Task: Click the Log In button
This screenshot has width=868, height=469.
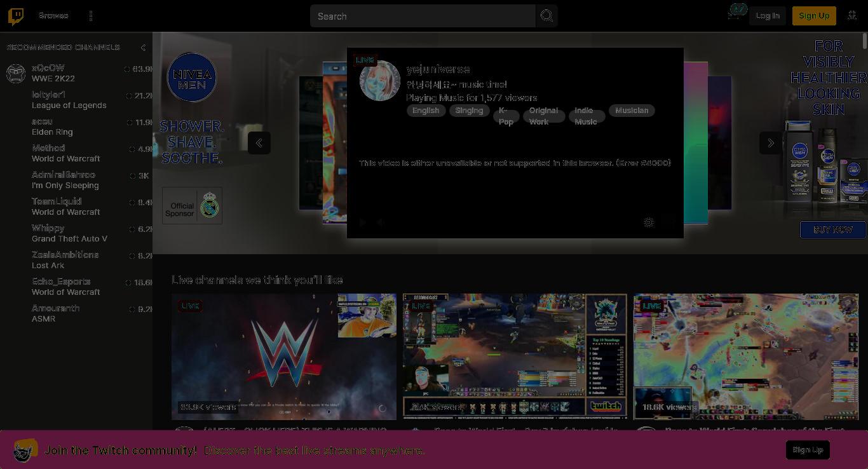Action: coord(768,16)
